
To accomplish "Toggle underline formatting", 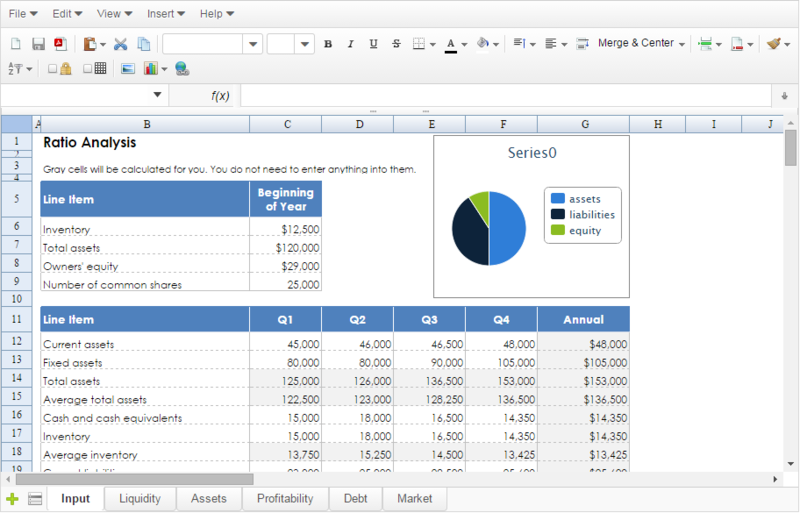I will point(374,44).
